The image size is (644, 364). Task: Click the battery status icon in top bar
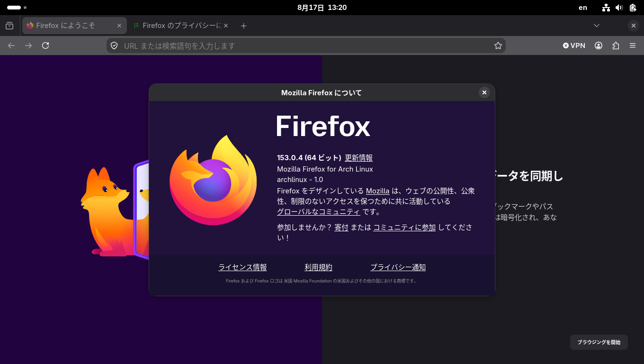(633, 8)
